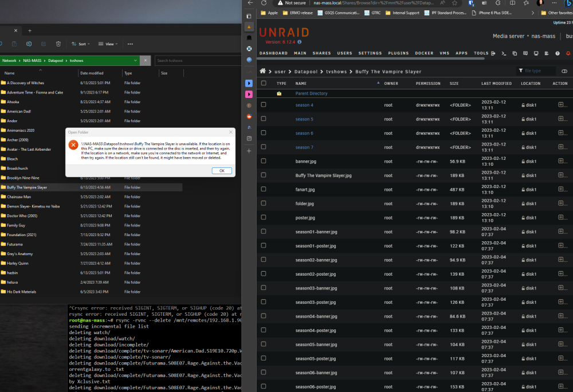Check the checkbox for season 7
This screenshot has height=392, width=573.
(264, 147)
